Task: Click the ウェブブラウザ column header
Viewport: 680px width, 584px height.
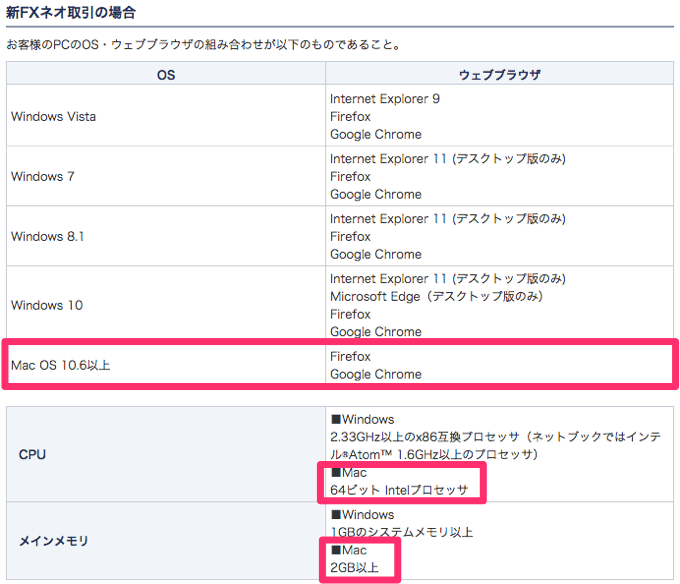Action: click(499, 75)
